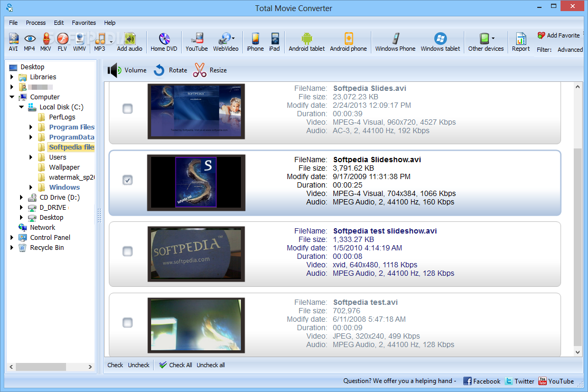Screen dimensions: 588x392
Task: Select Android phone preset
Action: [348, 42]
